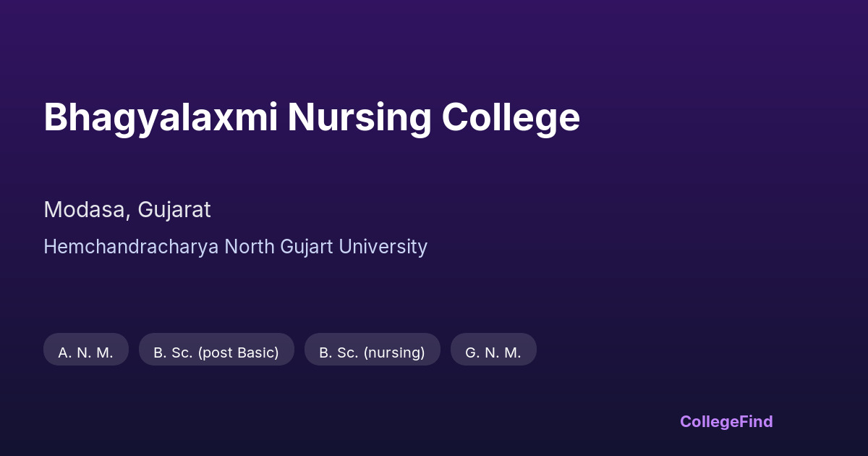Open the Hemchandracharya North Gujart University line
Viewport: 868px width, 456px height.
(235, 247)
